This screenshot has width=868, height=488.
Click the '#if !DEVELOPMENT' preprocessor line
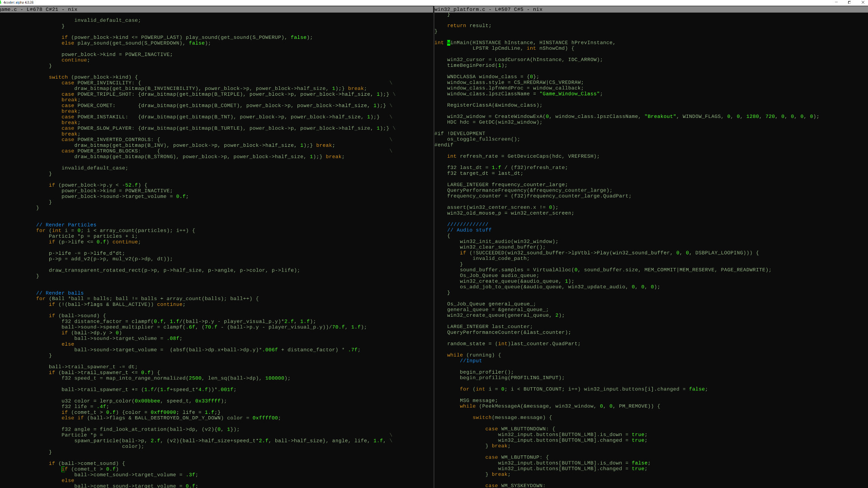pos(459,133)
